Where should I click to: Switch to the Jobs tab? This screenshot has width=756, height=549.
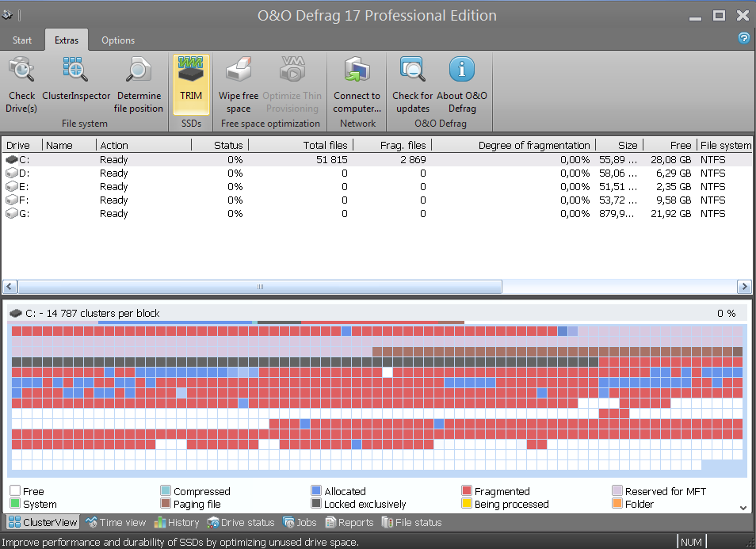[300, 522]
